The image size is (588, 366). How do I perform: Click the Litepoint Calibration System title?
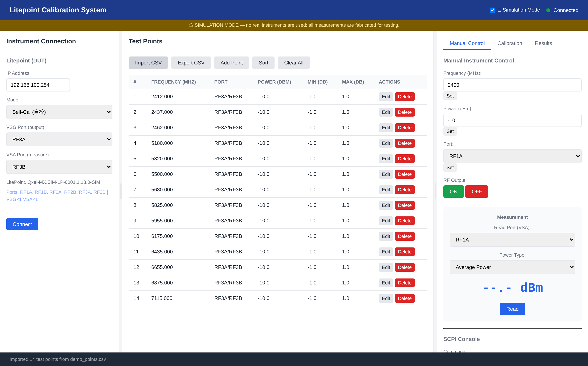(x=58, y=10)
